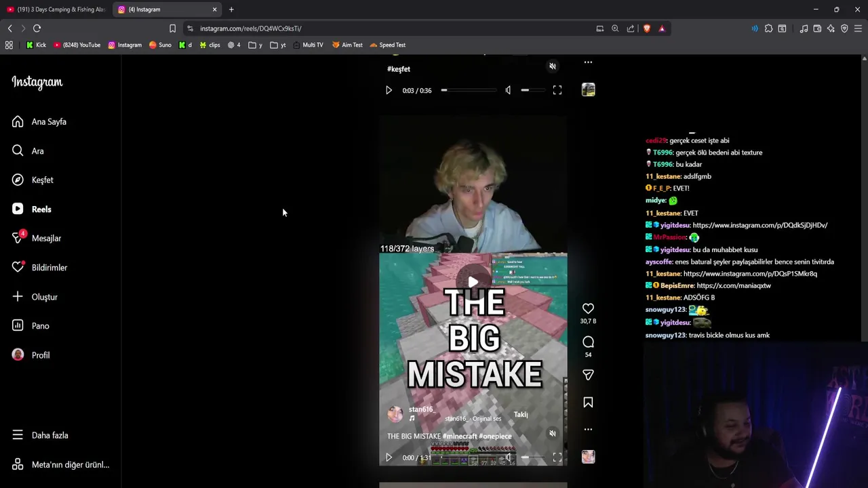
Task: Click the share page icon in address bar
Action: tap(631, 28)
